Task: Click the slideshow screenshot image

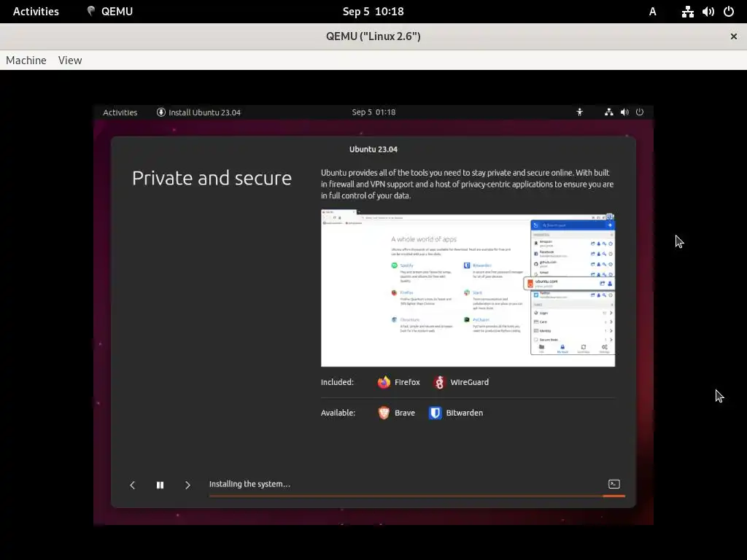Action: pyautogui.click(x=468, y=289)
